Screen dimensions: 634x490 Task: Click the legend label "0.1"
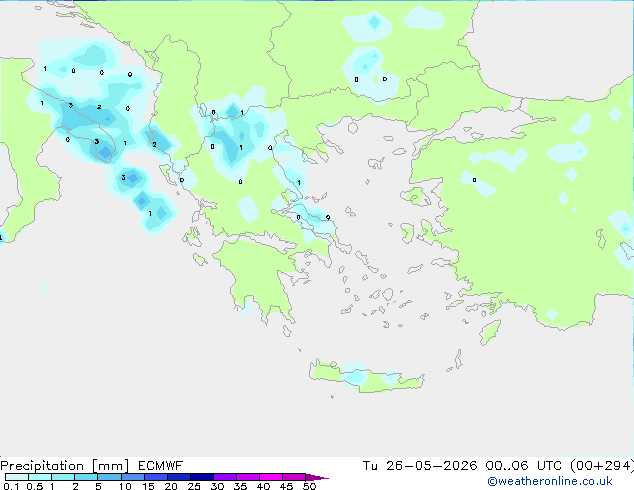click(11, 486)
